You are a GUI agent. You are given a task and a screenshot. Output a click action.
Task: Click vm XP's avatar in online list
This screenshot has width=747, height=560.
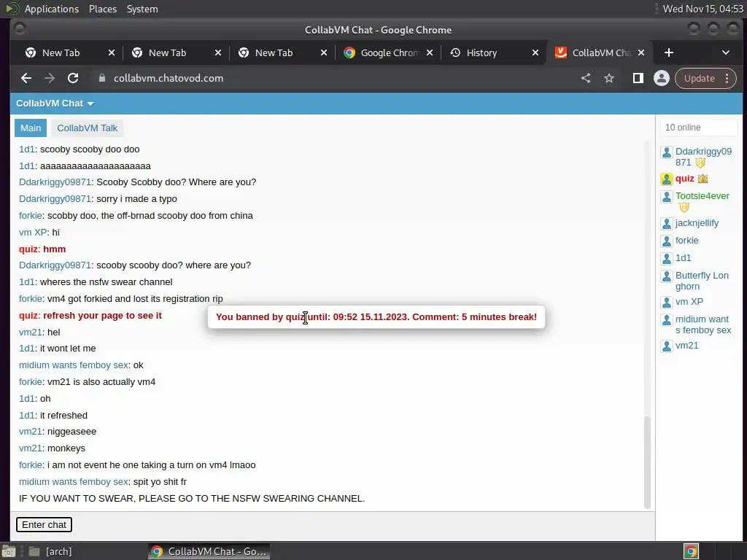(x=667, y=303)
